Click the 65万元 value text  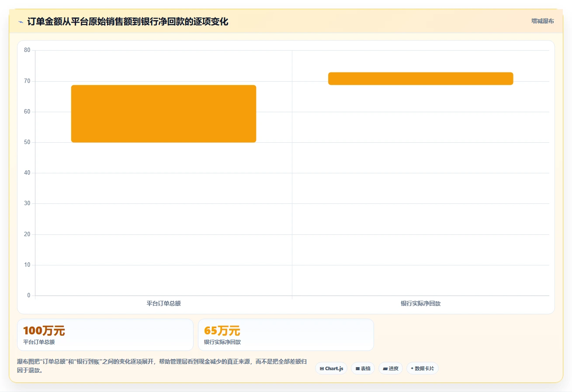coord(222,331)
